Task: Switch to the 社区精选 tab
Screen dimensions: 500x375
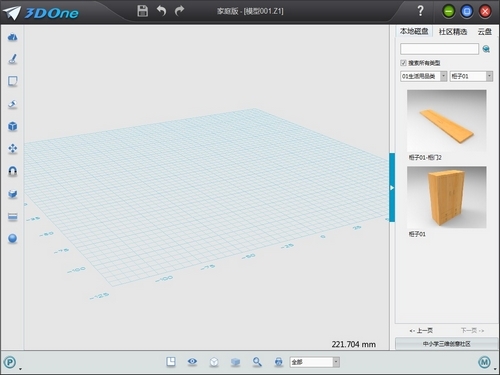Action: (453, 32)
